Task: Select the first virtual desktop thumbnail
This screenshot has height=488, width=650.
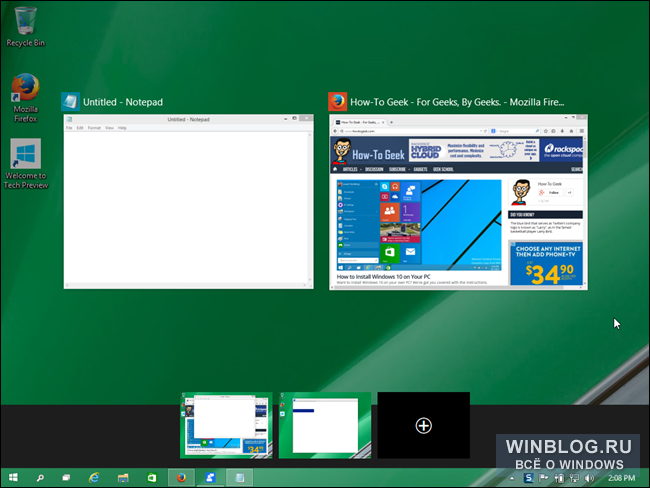Action: pos(226,425)
